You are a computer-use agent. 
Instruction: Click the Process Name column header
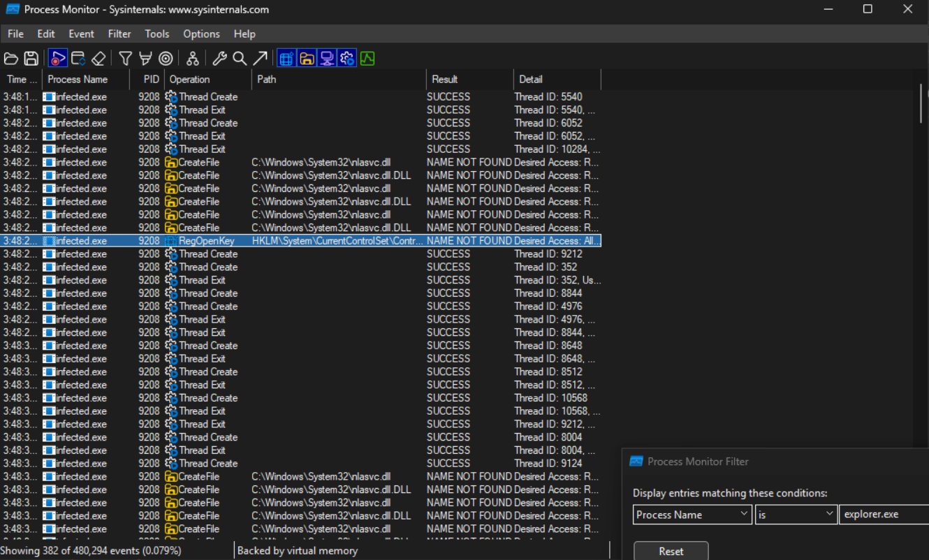coord(86,79)
